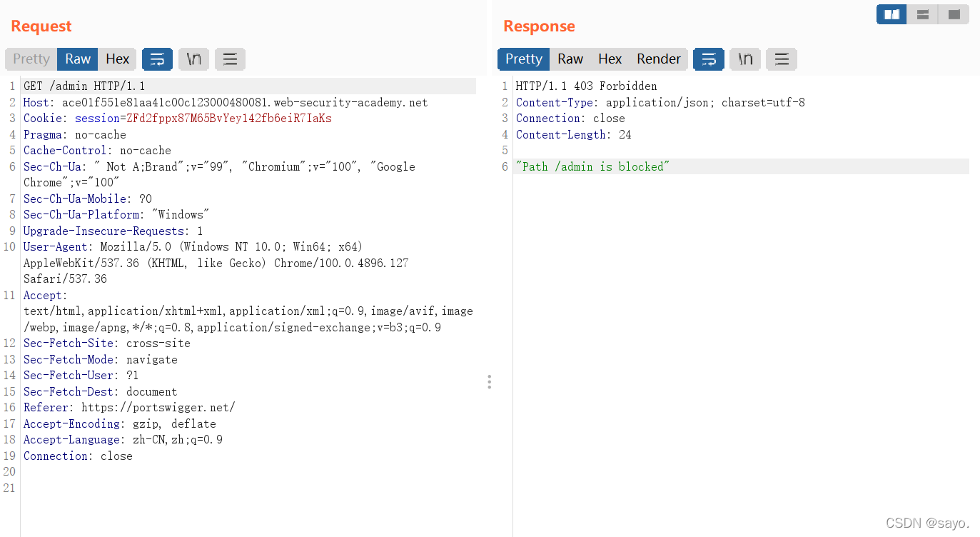
Task: Switch to top-bottom stacked layout view
Action: [923, 14]
